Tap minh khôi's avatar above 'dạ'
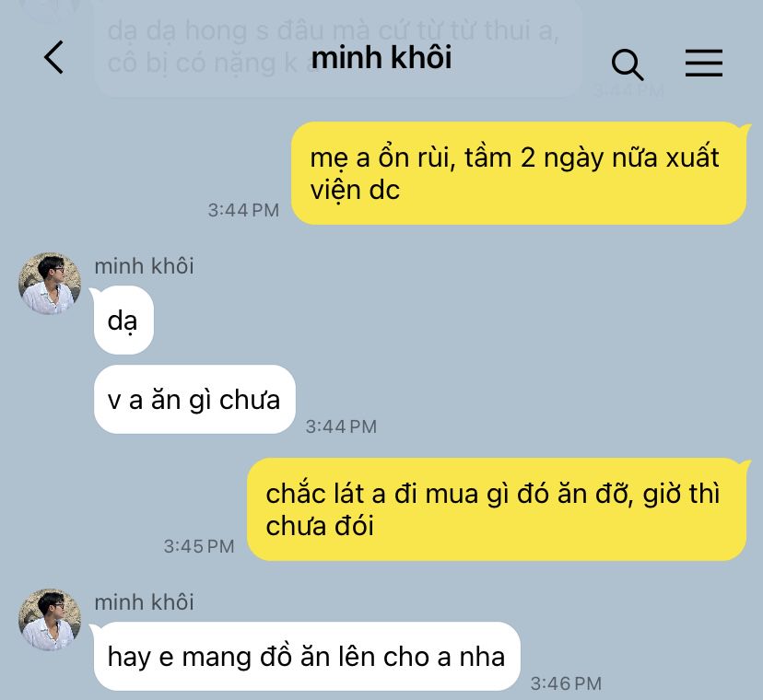The height and width of the screenshot is (700, 763). [50, 283]
